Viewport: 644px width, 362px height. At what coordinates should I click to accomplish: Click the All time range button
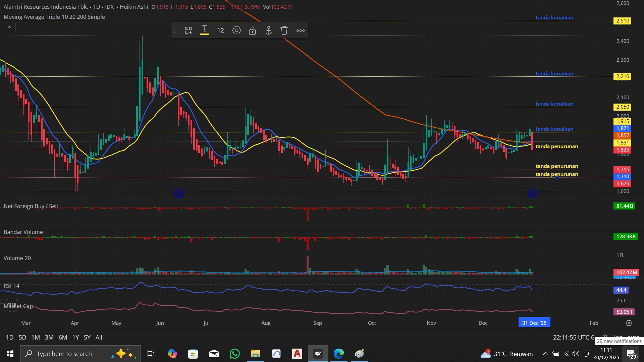(x=99, y=338)
